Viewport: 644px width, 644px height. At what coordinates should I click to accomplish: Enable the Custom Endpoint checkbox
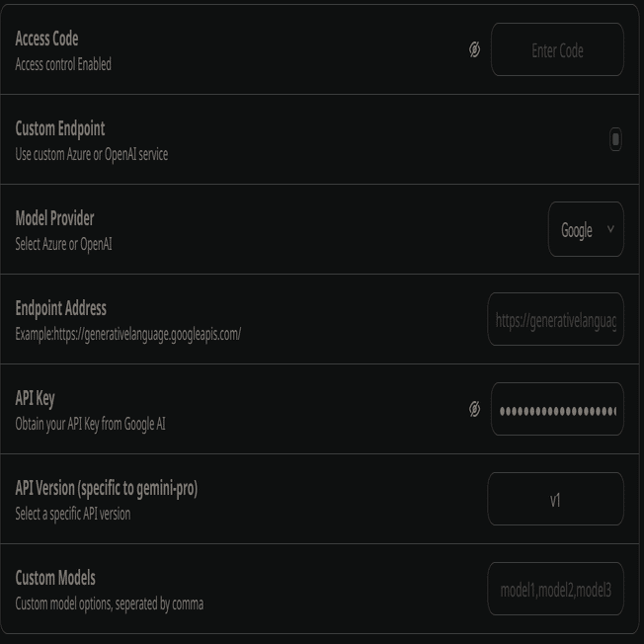click(x=615, y=139)
